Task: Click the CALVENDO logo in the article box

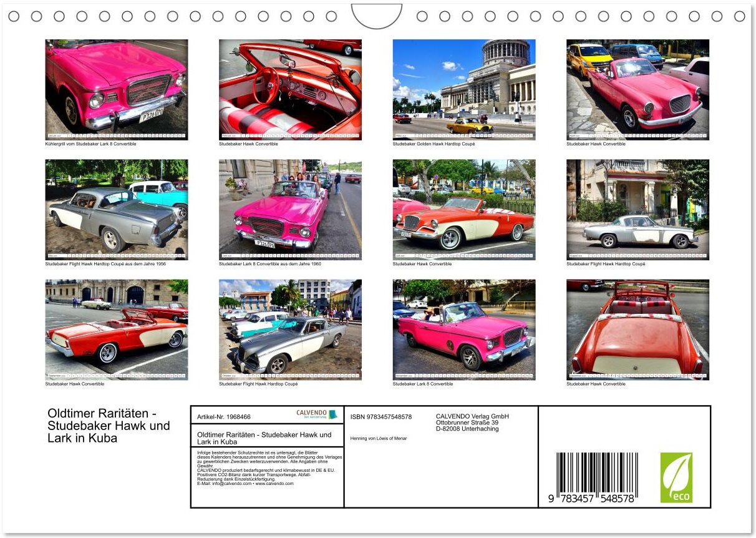Action: [x=316, y=414]
